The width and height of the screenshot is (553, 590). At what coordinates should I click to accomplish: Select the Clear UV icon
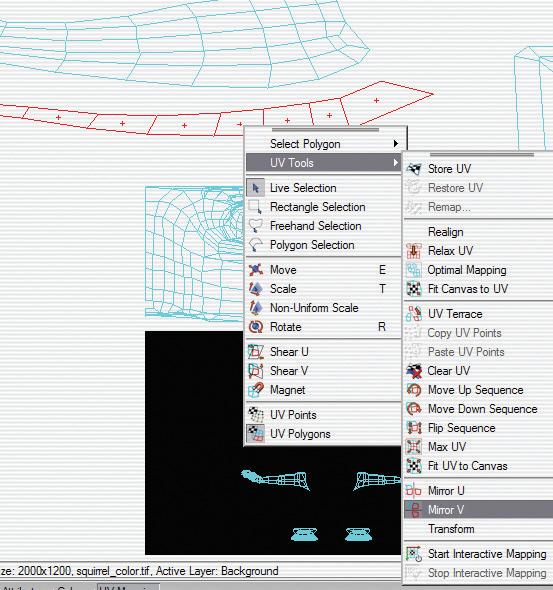(x=414, y=371)
